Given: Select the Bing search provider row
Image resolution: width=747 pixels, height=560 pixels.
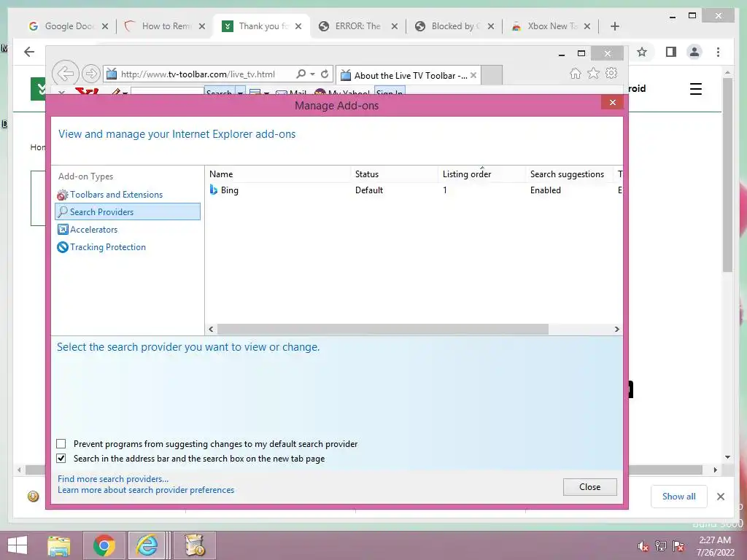Looking at the screenshot, I should tap(414, 190).
